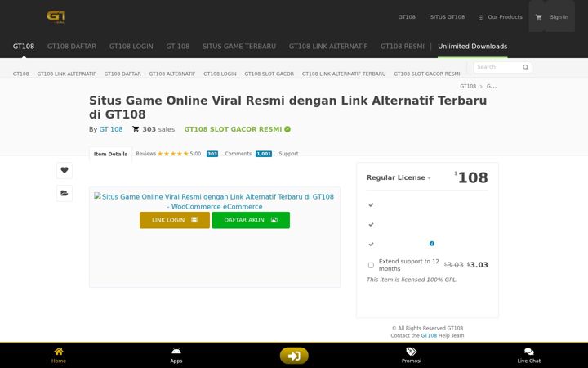The height and width of the screenshot is (368, 588).
Task: Click the golden login arrow button
Action: [x=294, y=356]
